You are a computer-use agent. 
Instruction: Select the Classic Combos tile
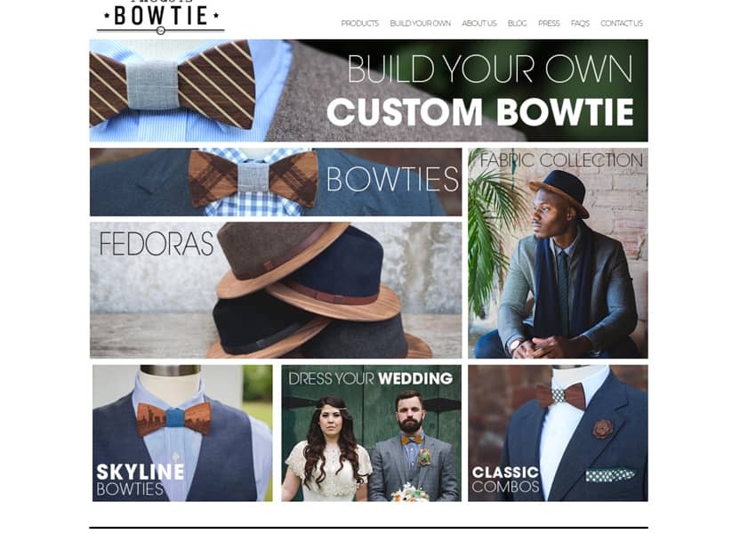coord(558,433)
